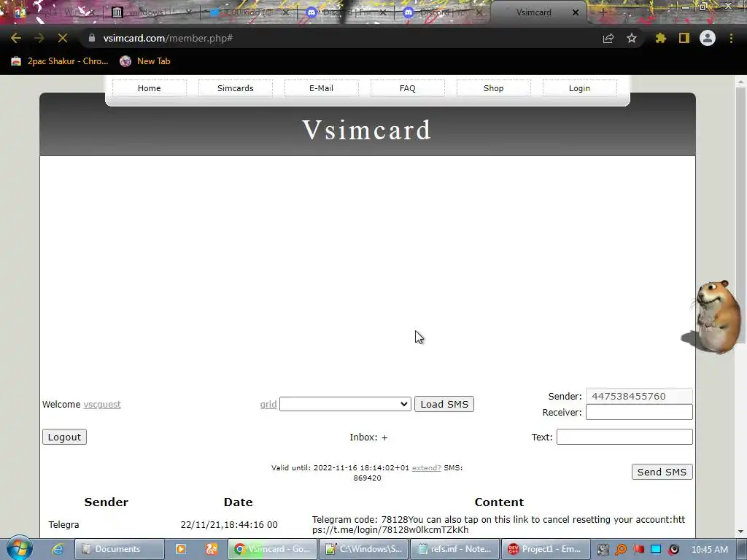The image size is (747, 560).
Task: Switch to refs.inf Notepad taskbar button
Action: coord(455,549)
